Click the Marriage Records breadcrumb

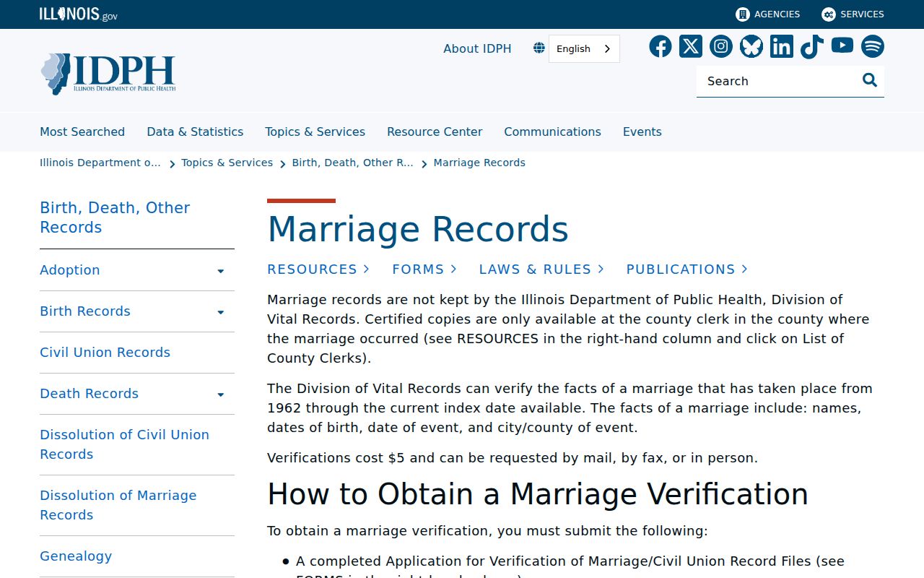(x=479, y=163)
